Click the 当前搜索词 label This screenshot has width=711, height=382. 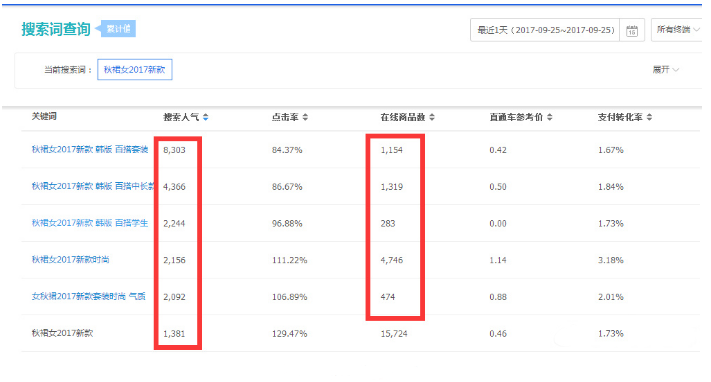pos(68,70)
